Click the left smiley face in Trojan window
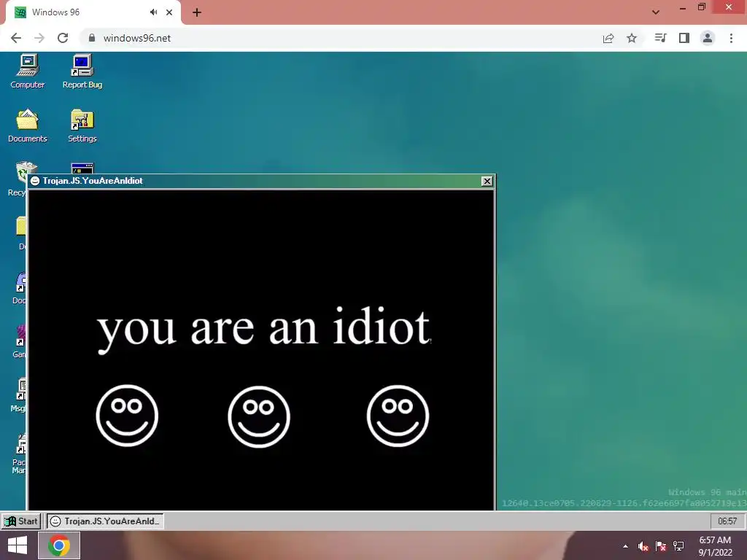This screenshot has width=747, height=560. point(127,416)
